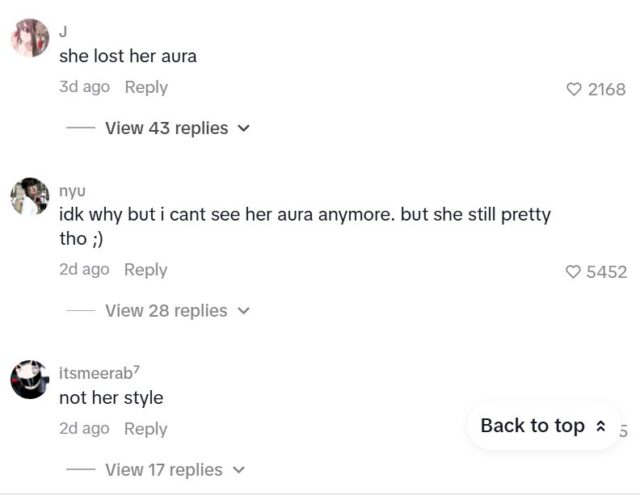Click the chevron beside View 43 replies
This screenshot has width=640, height=500.
pyautogui.click(x=244, y=129)
